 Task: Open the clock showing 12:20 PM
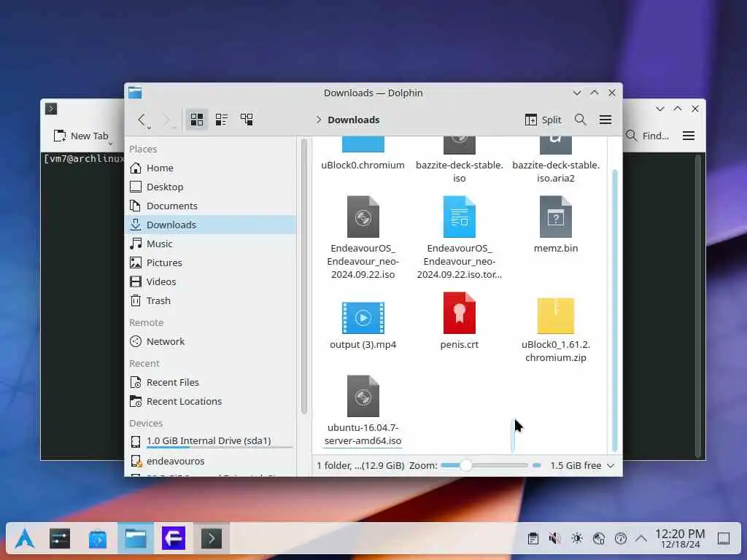pyautogui.click(x=680, y=539)
